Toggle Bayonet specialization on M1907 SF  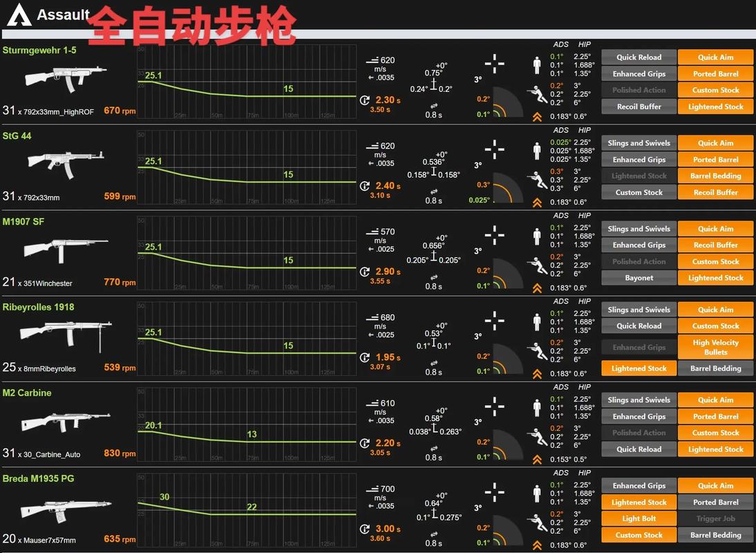(x=639, y=278)
